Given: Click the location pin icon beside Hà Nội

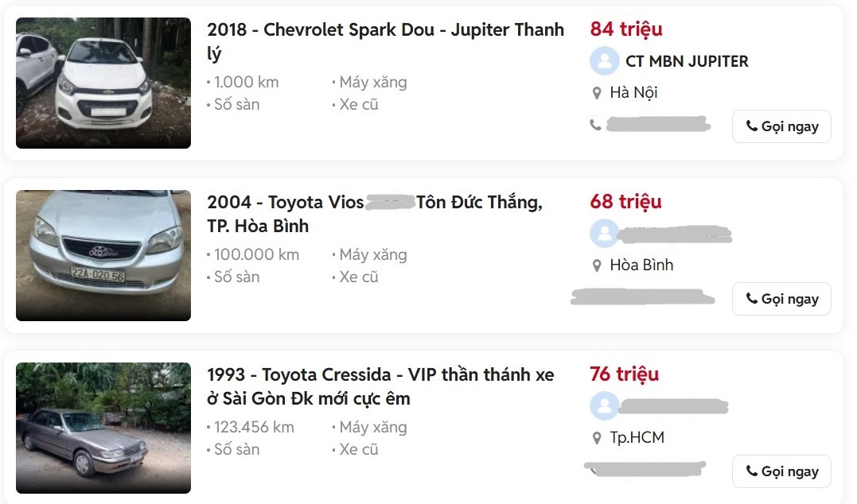Looking at the screenshot, I should [597, 93].
